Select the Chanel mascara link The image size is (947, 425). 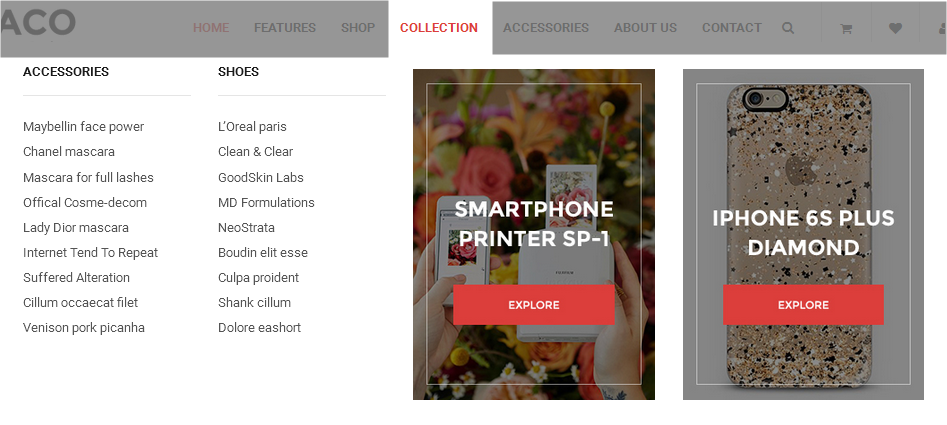69,152
